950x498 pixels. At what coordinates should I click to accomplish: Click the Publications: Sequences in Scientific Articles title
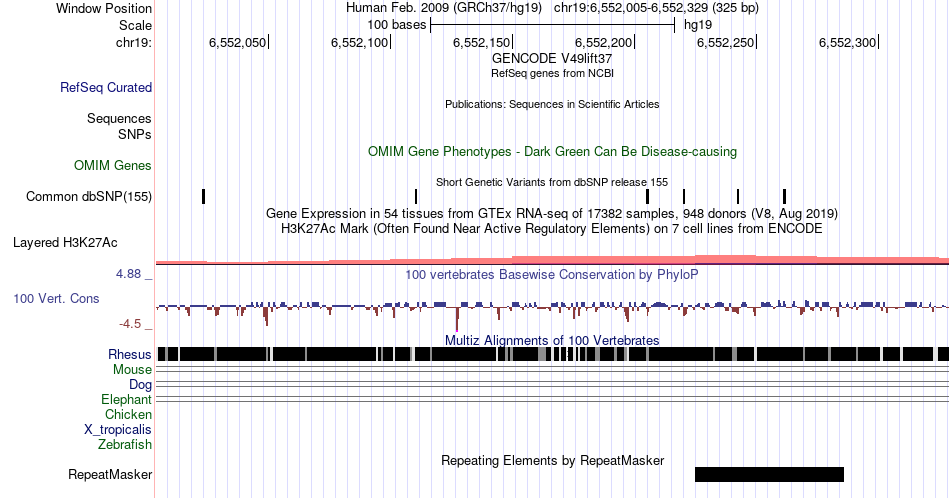(552, 104)
